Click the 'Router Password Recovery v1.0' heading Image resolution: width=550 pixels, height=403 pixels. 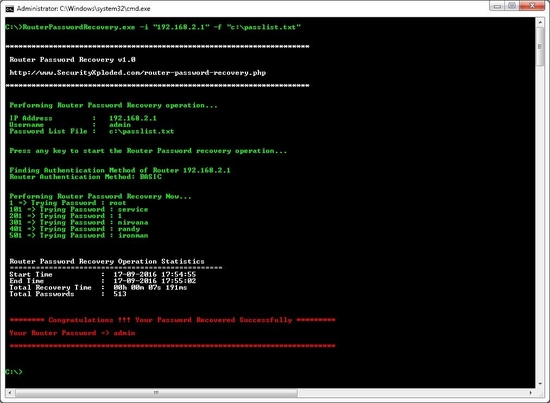72,60
